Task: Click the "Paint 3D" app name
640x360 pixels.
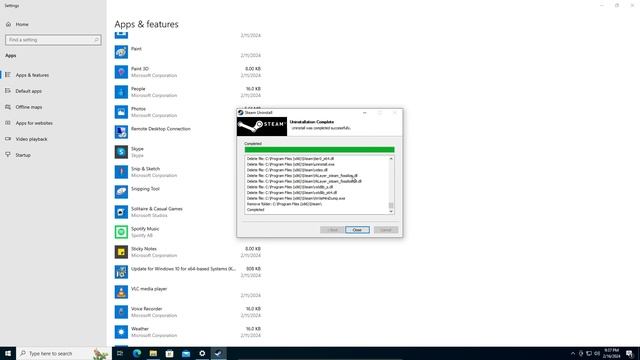Action: coord(140,69)
